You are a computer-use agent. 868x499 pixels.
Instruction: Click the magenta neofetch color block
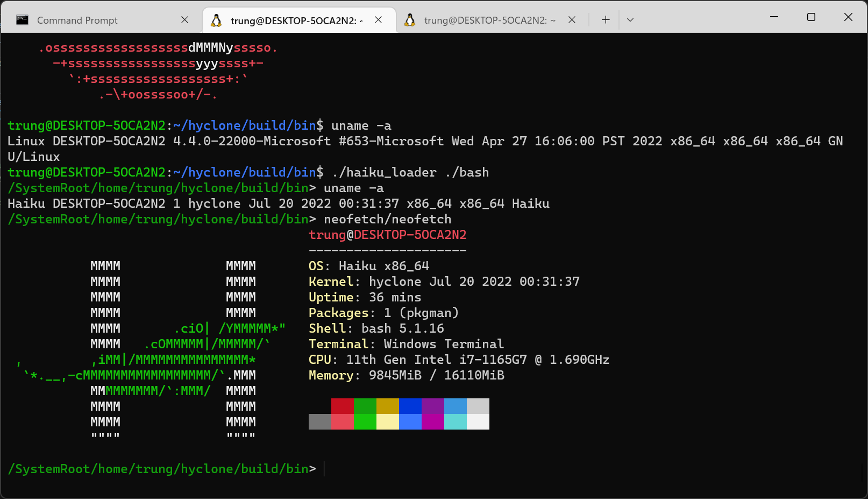coord(433,421)
